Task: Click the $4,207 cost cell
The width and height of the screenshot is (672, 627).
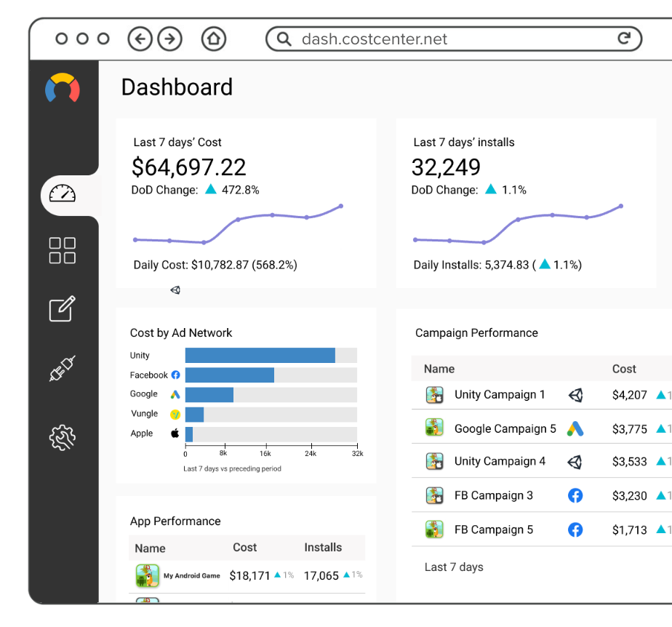Action: pyautogui.click(x=630, y=395)
